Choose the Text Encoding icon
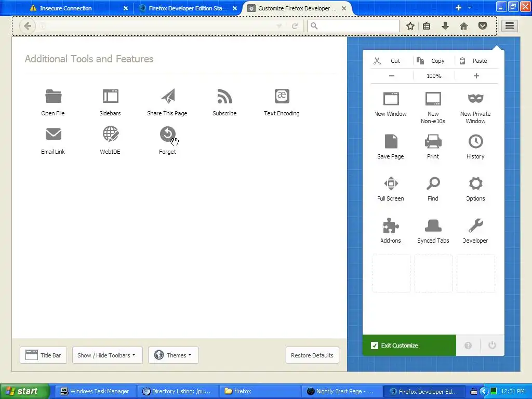This screenshot has width=532, height=399. [282, 96]
